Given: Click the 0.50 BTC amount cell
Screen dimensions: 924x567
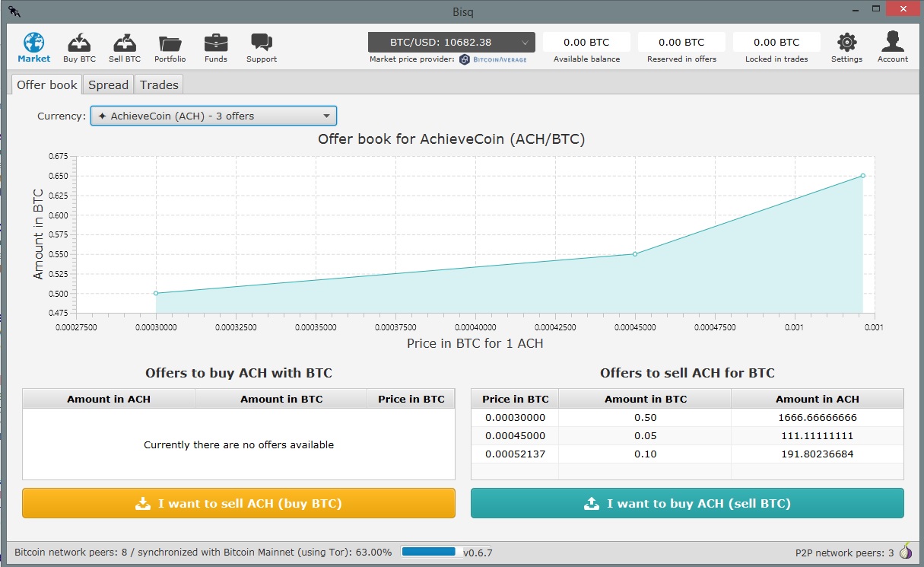Looking at the screenshot, I should coord(646,418).
